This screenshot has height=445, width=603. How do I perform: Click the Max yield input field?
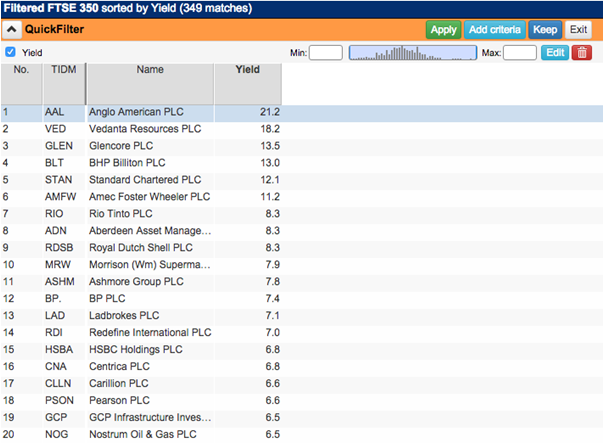click(x=520, y=53)
